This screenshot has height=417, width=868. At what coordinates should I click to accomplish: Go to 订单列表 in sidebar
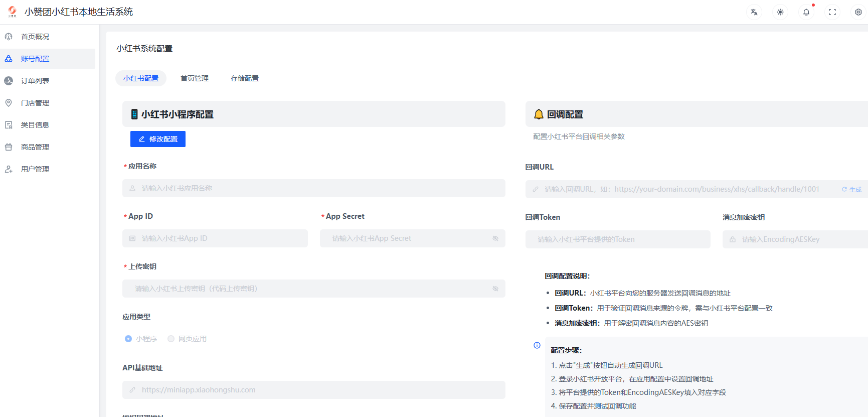tap(35, 81)
